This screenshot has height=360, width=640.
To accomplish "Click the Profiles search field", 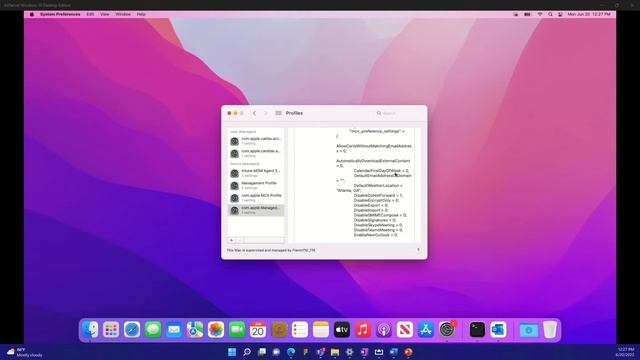I will point(397,113).
